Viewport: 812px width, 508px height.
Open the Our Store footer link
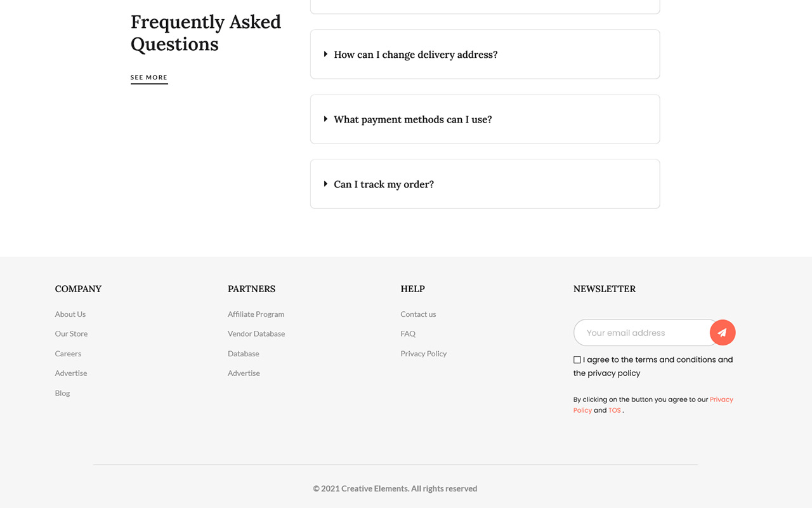point(71,334)
